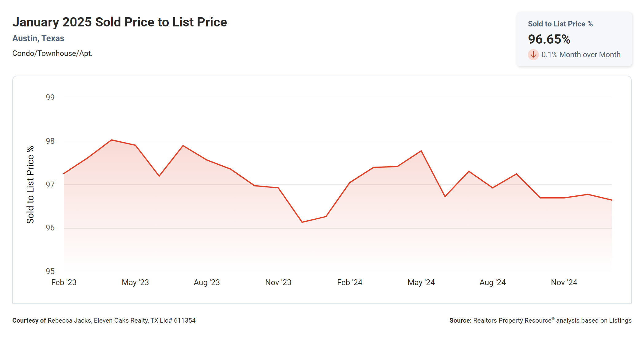Click the 'January 2025 Sold Price to List Price' title
Viewport: 644px width, 338px height.
click(x=120, y=22)
